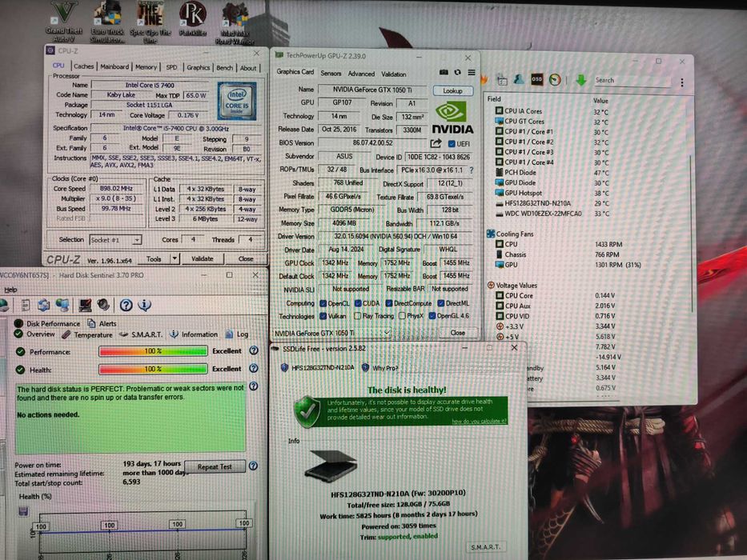747x560 pixels.
Task: Click Hard Disk Sentinel refresh toolbar icon
Action: point(44,305)
